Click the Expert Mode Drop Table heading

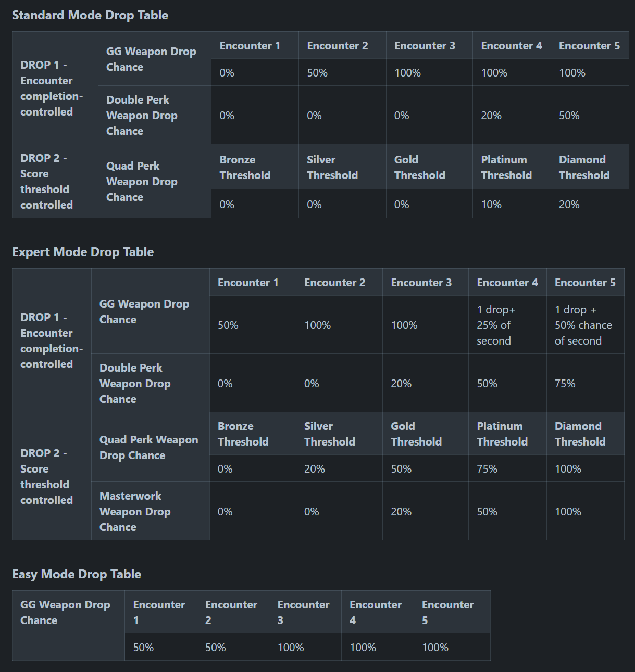click(x=83, y=252)
